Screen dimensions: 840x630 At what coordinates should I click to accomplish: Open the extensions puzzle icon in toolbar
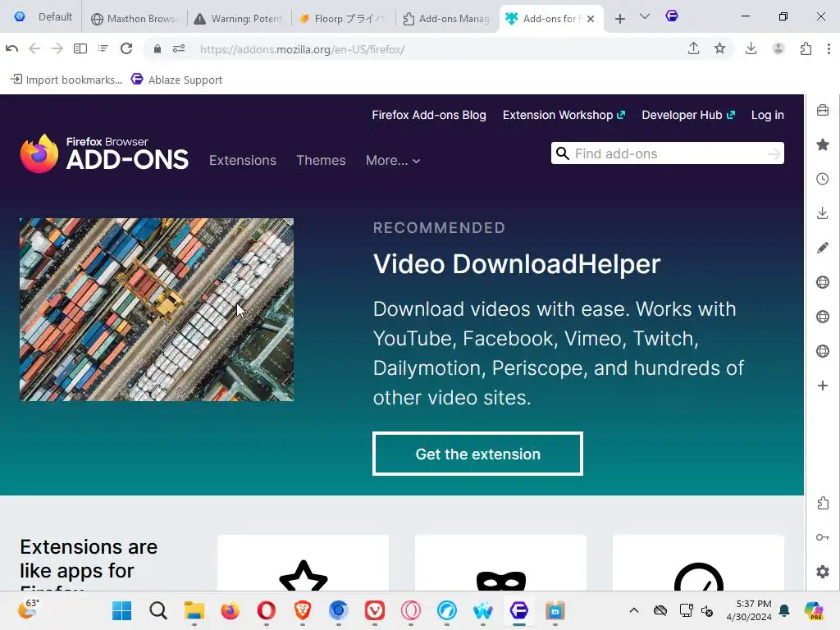click(806, 48)
